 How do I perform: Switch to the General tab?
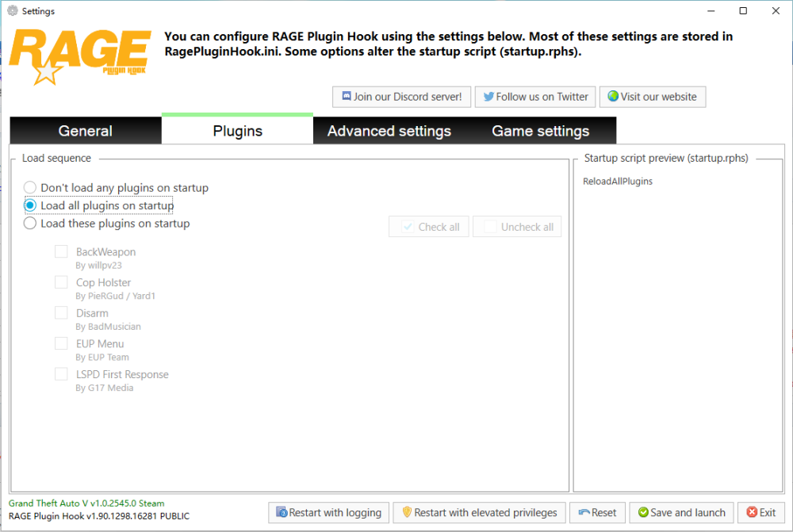[x=86, y=131]
